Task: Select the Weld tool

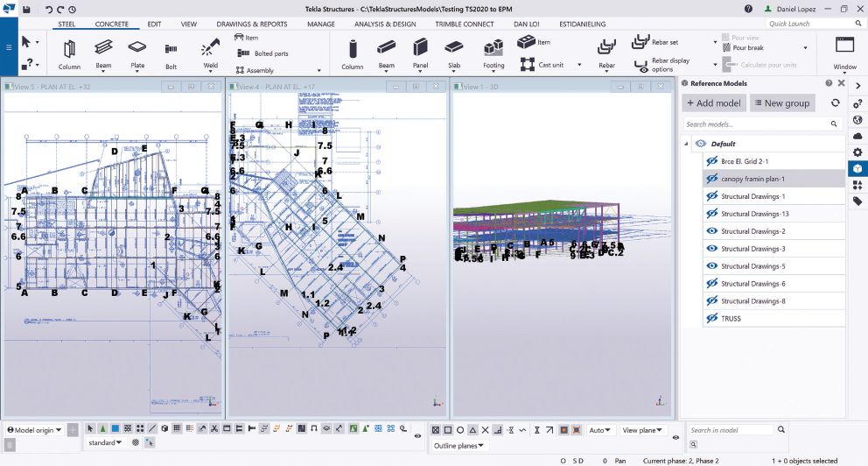Action: coord(210,52)
